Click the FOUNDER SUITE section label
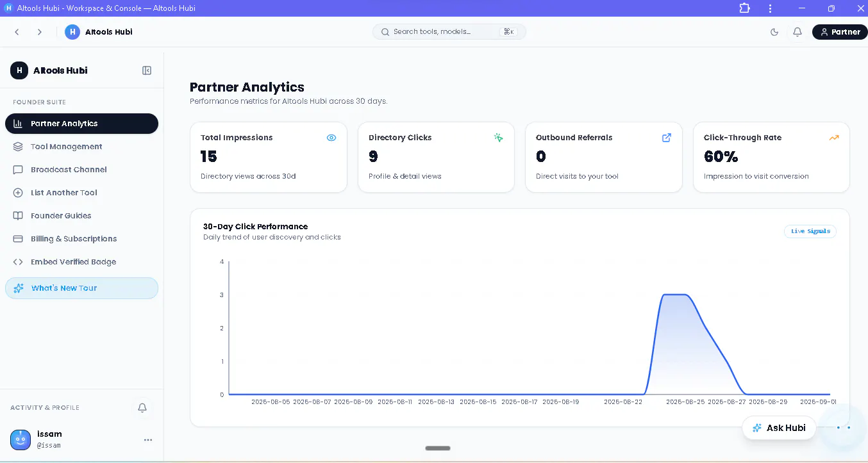 coord(39,102)
